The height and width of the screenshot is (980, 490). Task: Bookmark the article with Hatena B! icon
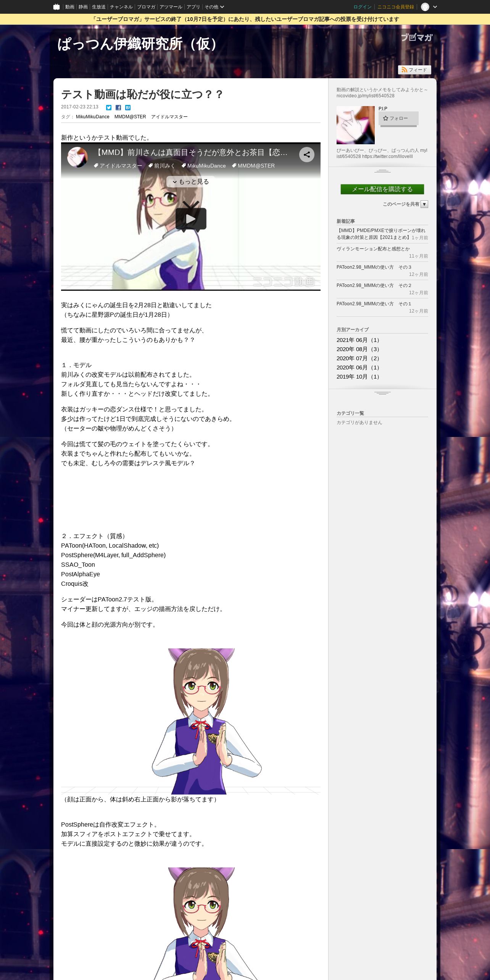coord(128,108)
